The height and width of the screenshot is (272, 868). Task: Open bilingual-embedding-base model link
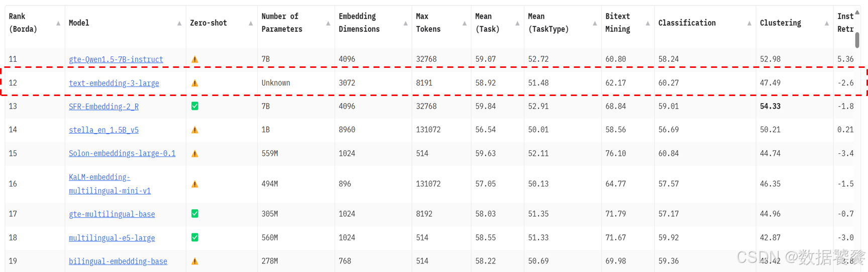click(x=118, y=261)
